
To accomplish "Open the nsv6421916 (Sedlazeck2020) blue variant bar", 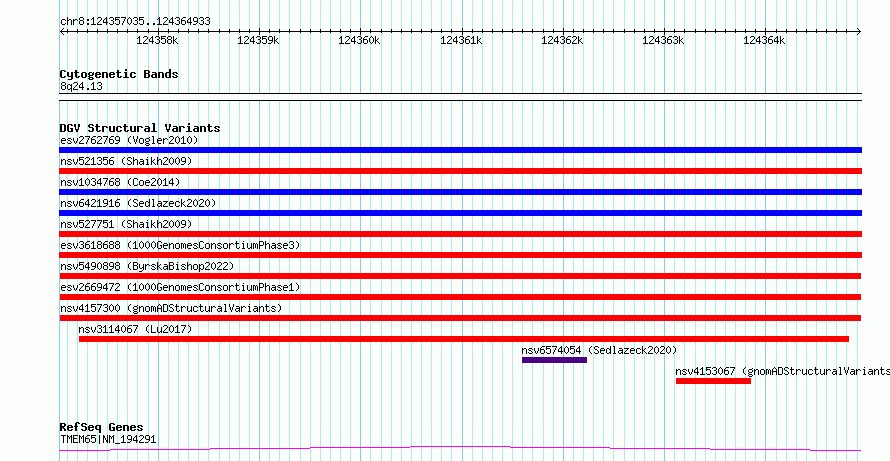I will 460,213.
